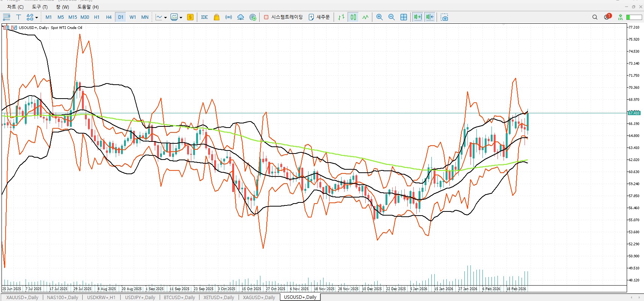644x301 pixels.
Task: Switch chart to H1 timeframe
Action: pos(97,17)
